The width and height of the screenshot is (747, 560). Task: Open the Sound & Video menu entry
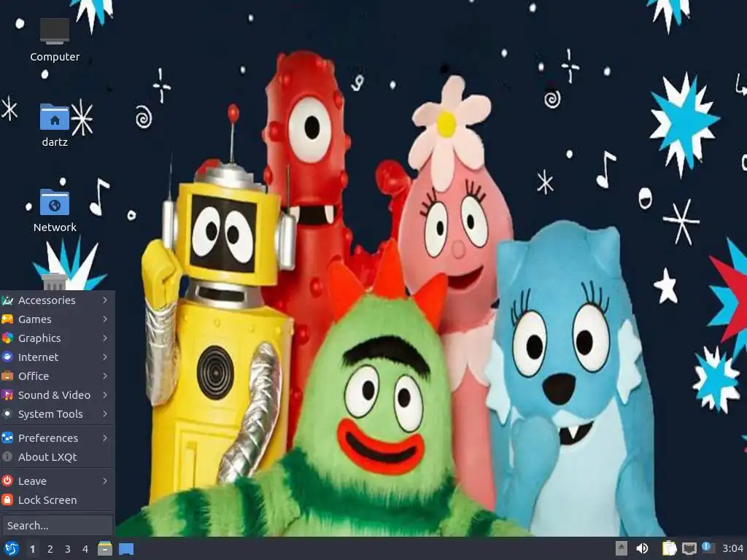tap(57, 394)
